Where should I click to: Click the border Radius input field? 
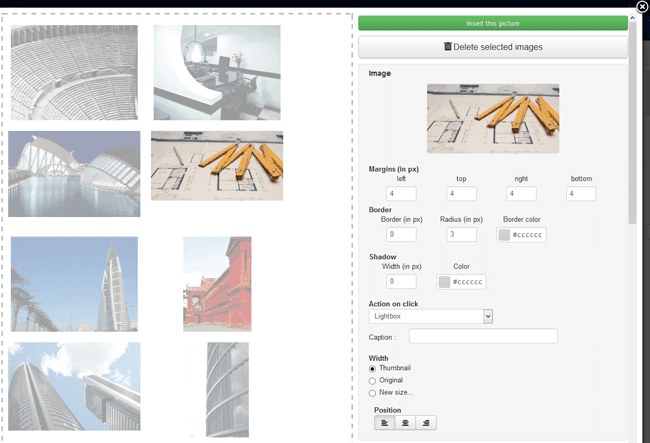click(461, 234)
